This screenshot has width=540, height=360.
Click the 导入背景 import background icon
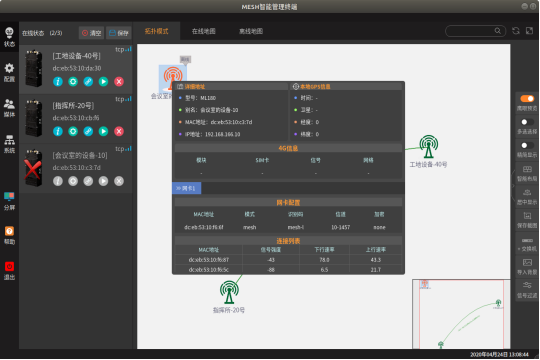pos(527,263)
